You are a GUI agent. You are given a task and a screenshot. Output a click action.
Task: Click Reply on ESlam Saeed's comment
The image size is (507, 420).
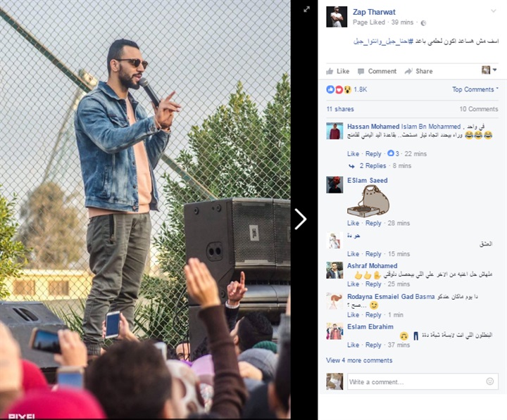tap(373, 223)
